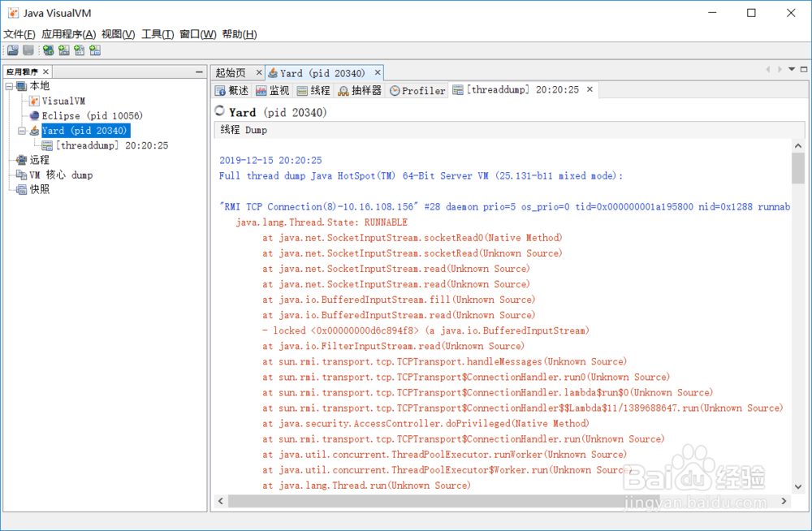Click the third green application toolbar icon
Screen dimensions: 812x531
click(x=80, y=50)
